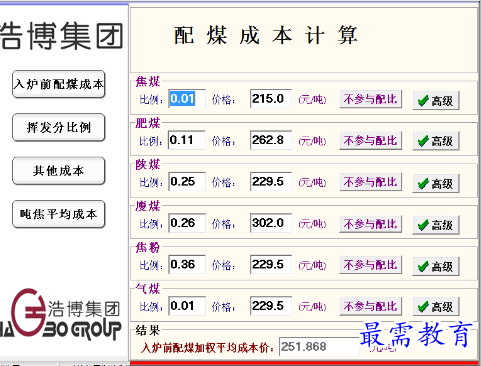Exclude 焦煤 with 不参与配比 button
The image size is (481, 366).
(x=370, y=99)
